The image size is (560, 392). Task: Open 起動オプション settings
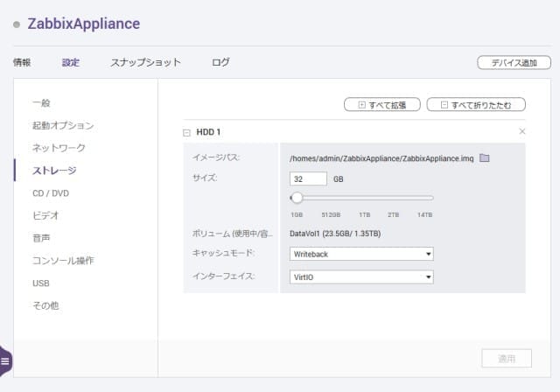(63, 125)
